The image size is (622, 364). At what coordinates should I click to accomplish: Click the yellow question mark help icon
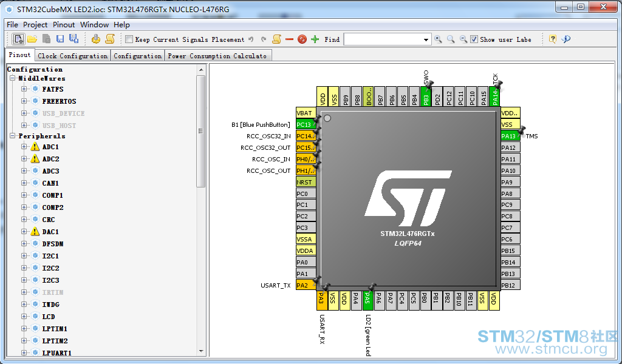click(553, 39)
